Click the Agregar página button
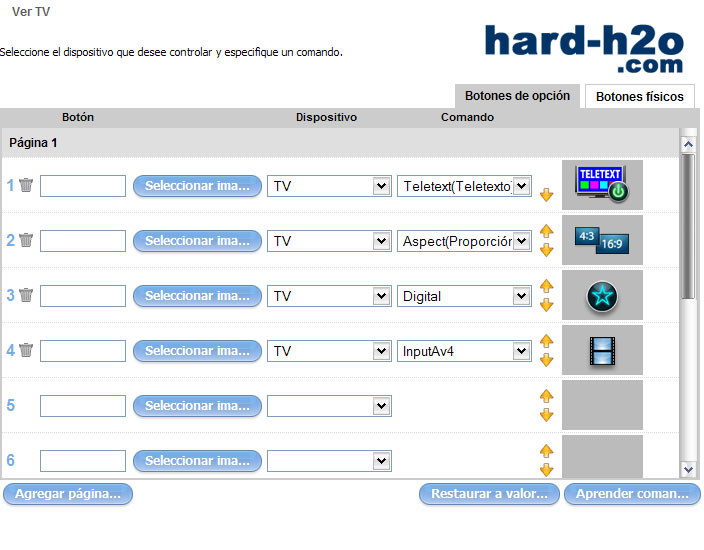Viewport: 704px width, 550px height. 68,494
